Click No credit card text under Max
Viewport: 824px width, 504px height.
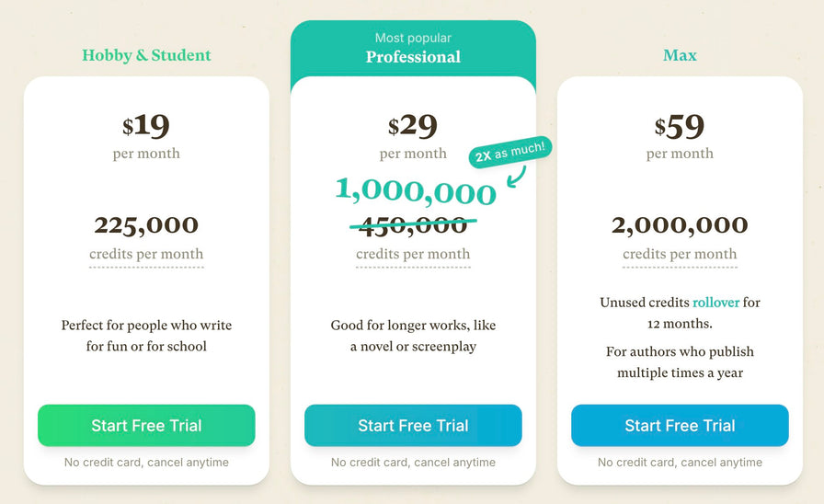(680, 463)
